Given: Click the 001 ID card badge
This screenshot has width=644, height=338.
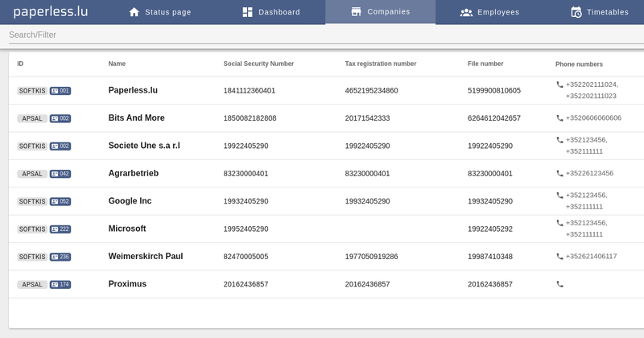Looking at the screenshot, I should (60, 91).
